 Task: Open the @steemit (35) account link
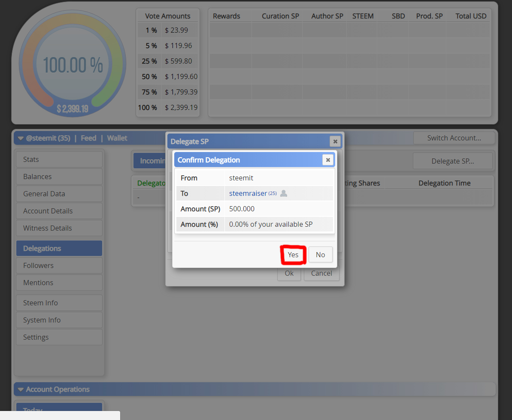pyautogui.click(x=48, y=138)
